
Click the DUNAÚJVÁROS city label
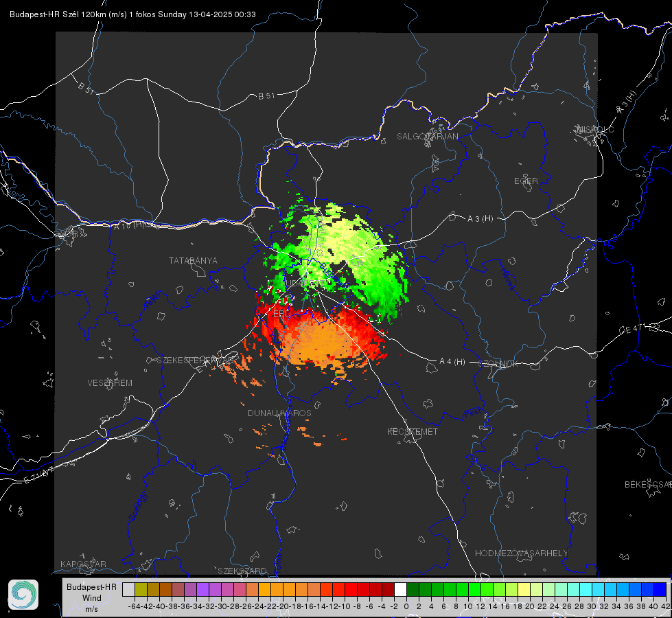point(279,413)
